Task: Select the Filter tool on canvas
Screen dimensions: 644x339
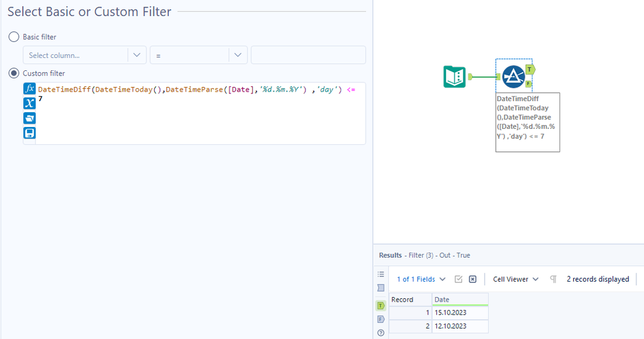Action: coord(513,76)
